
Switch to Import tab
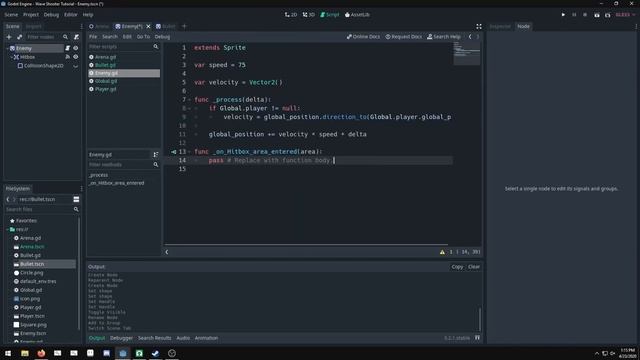point(33,27)
